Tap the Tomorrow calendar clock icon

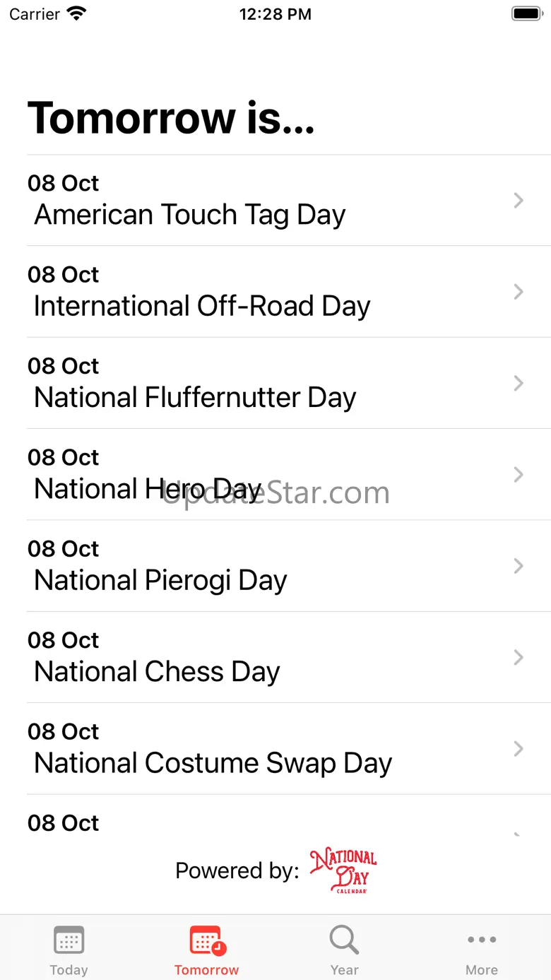point(207,940)
